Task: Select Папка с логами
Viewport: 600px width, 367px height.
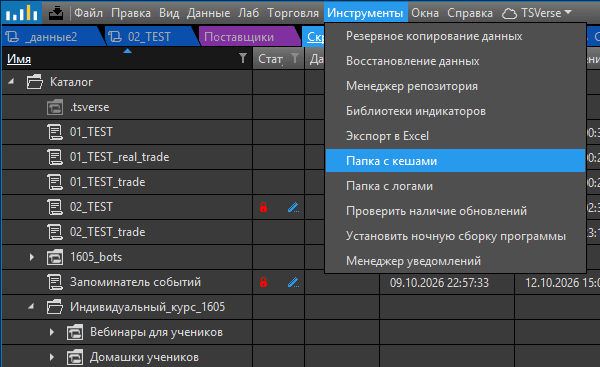Action: coord(455,186)
